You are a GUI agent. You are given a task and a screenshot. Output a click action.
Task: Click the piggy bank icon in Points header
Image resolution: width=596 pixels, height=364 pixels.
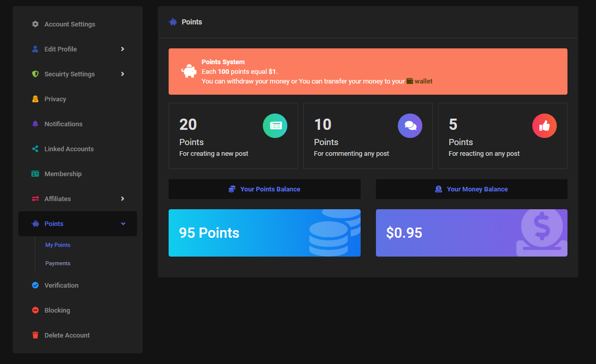coord(173,22)
